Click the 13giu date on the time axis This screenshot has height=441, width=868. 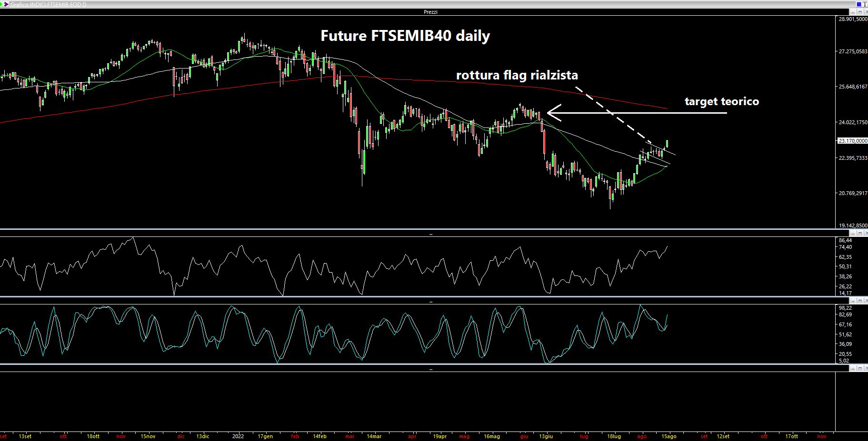click(546, 436)
